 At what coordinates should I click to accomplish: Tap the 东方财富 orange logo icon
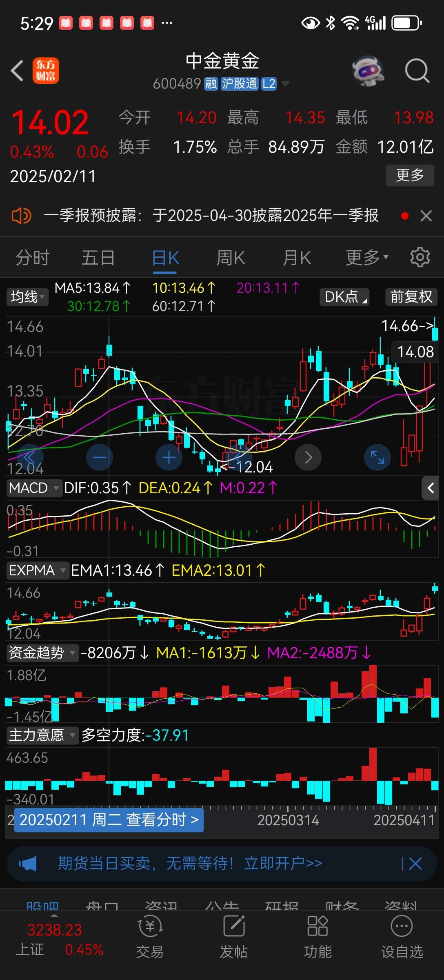(x=46, y=71)
